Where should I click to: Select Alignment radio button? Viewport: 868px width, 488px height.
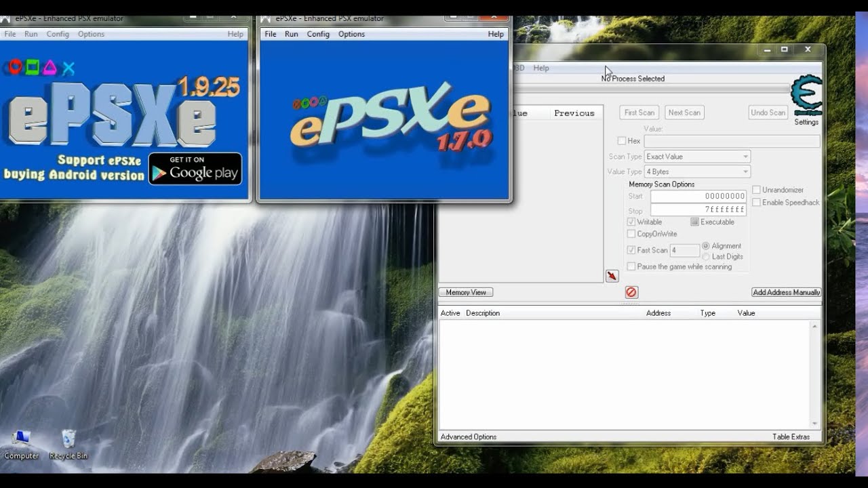[706, 246]
